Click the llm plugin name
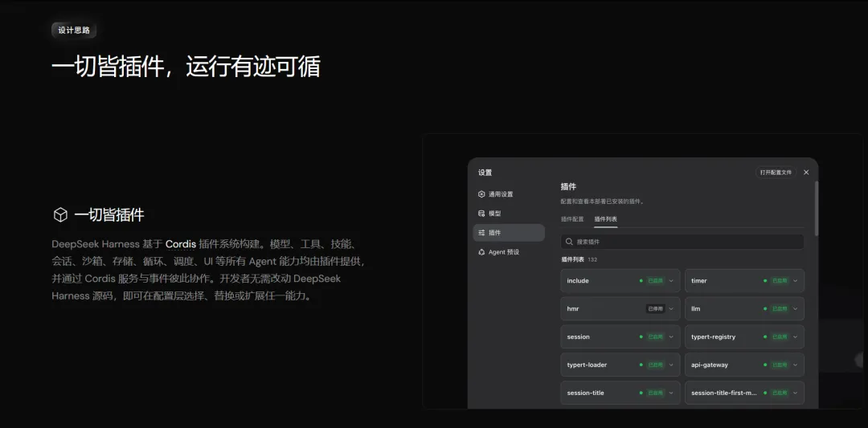 click(x=696, y=309)
